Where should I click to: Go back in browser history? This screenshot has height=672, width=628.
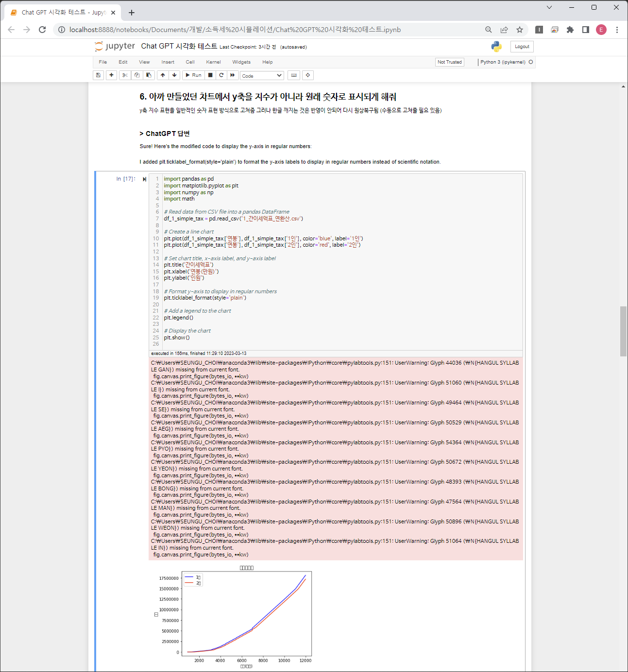point(11,30)
